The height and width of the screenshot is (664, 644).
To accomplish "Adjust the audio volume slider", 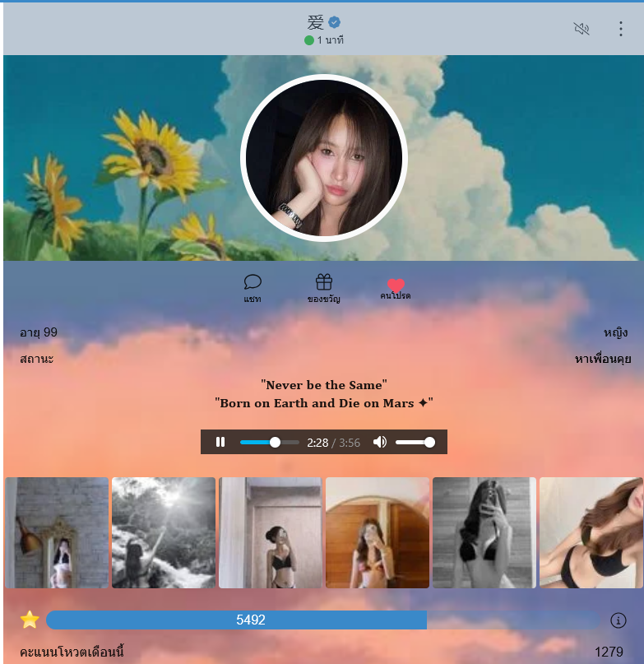I will point(415,442).
